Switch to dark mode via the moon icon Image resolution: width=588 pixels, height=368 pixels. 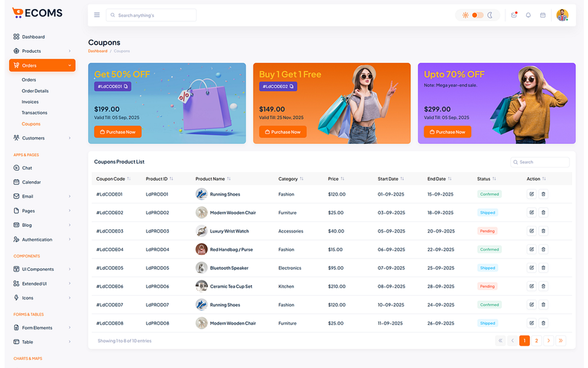coord(490,14)
